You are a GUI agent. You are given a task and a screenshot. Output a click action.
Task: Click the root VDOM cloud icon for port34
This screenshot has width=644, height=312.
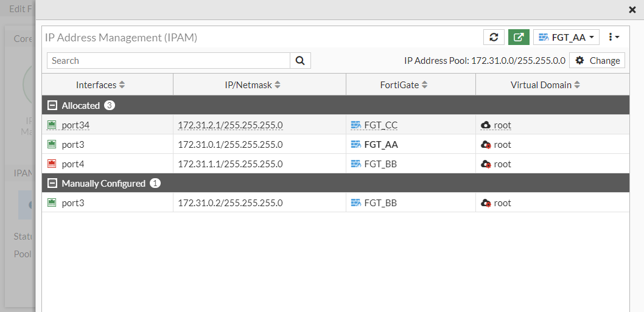point(486,125)
